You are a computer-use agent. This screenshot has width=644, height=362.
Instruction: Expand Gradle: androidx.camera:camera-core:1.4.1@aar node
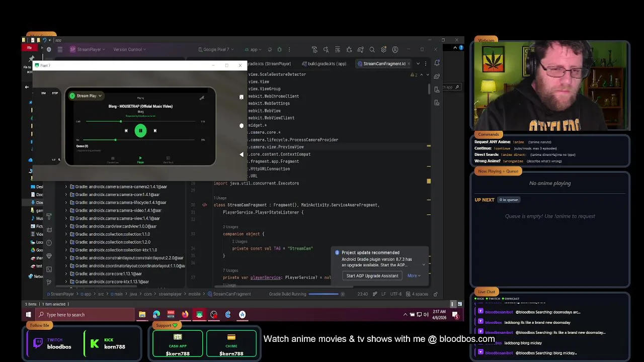(x=66, y=195)
